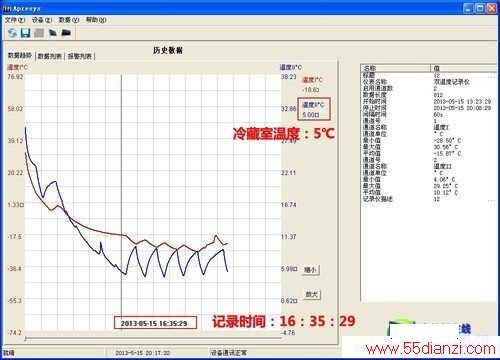This screenshot has width=500, height=360.
Task: Click the 名称 column header
Action: pyautogui.click(x=396, y=68)
